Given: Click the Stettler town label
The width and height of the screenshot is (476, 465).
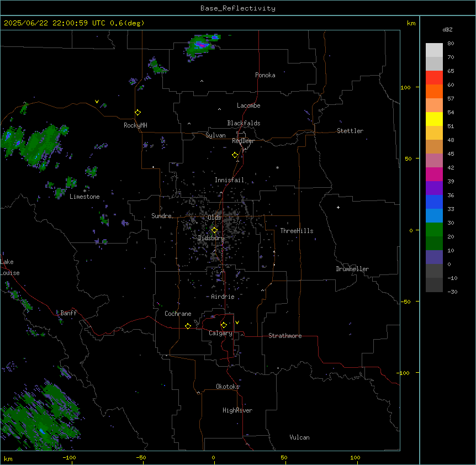Looking at the screenshot, I should click(x=350, y=131).
